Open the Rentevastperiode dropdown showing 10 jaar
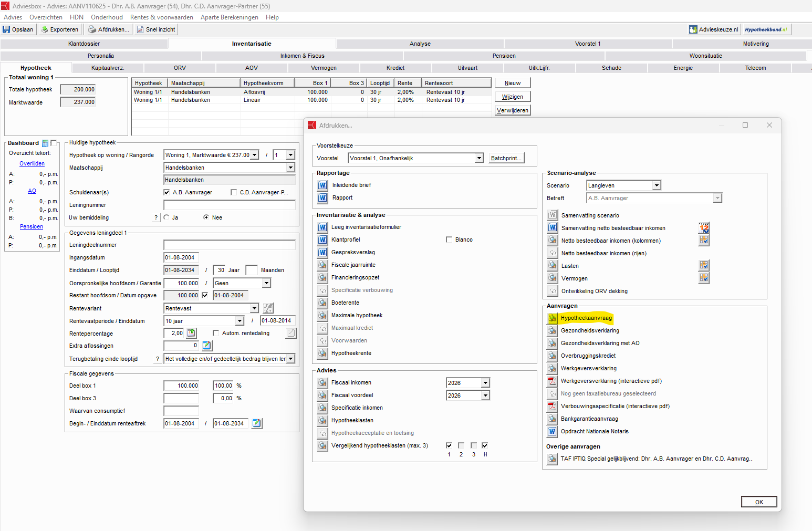Screen dimensions: 812x531 (240, 321)
